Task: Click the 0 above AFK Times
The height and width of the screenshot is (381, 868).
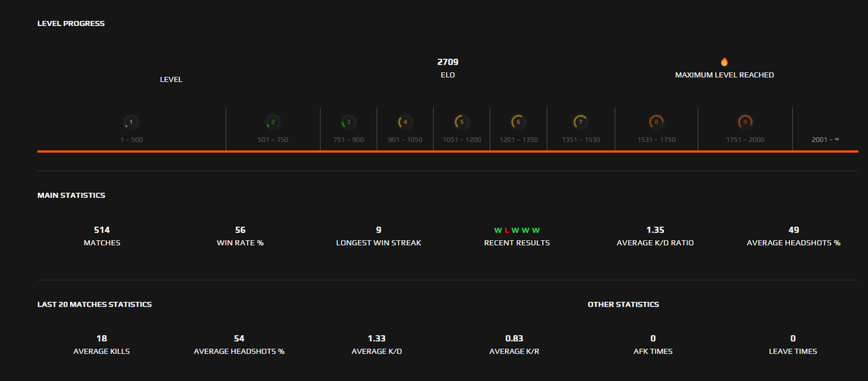Action: (x=653, y=338)
